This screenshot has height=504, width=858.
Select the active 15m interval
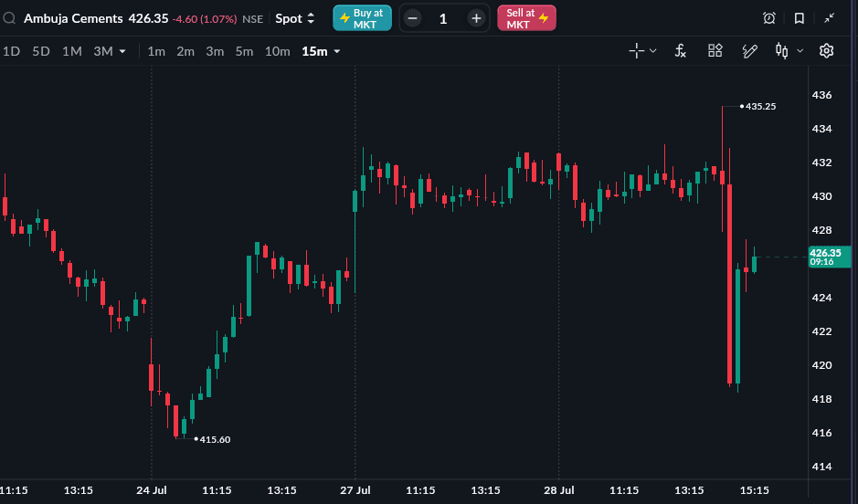(x=314, y=51)
